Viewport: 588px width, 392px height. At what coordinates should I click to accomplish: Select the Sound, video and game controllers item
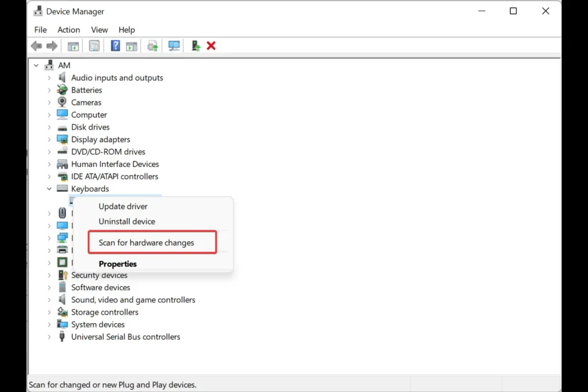point(133,300)
